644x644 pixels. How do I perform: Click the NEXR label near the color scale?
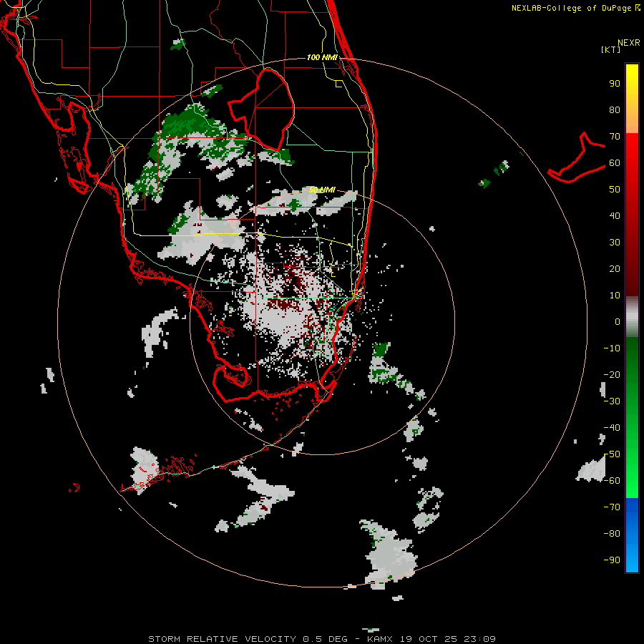629,43
